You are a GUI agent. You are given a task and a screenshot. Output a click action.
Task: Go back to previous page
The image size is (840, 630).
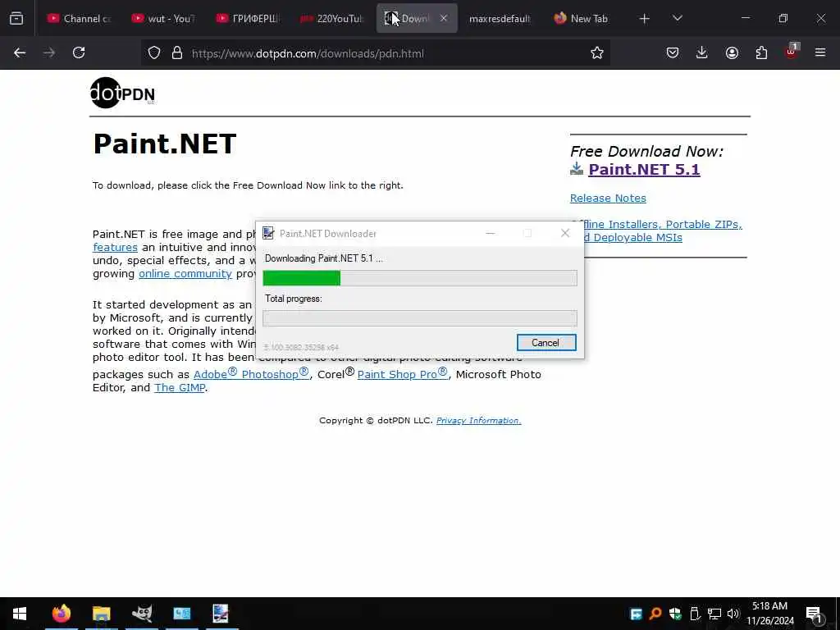pyautogui.click(x=20, y=53)
